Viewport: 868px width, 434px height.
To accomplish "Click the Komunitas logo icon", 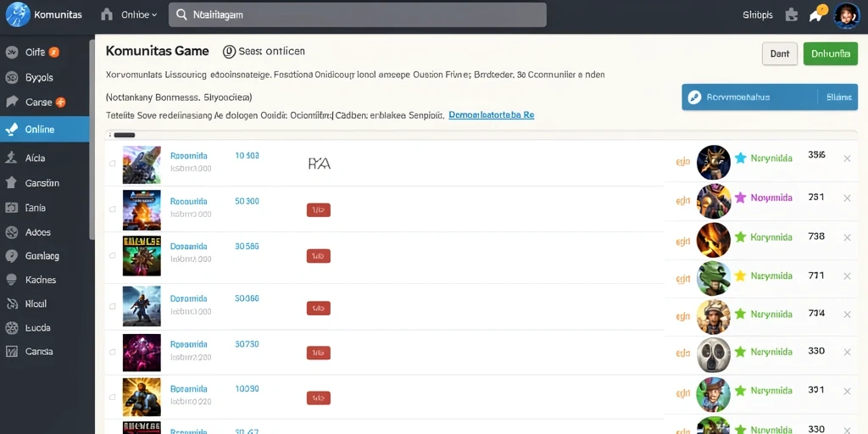I will click(x=17, y=14).
